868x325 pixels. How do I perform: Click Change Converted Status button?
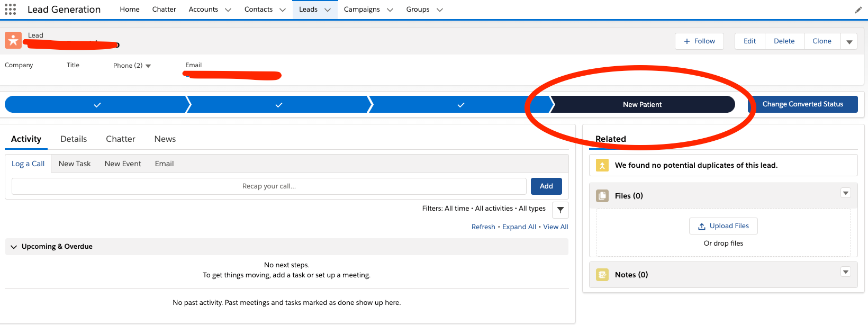(802, 104)
